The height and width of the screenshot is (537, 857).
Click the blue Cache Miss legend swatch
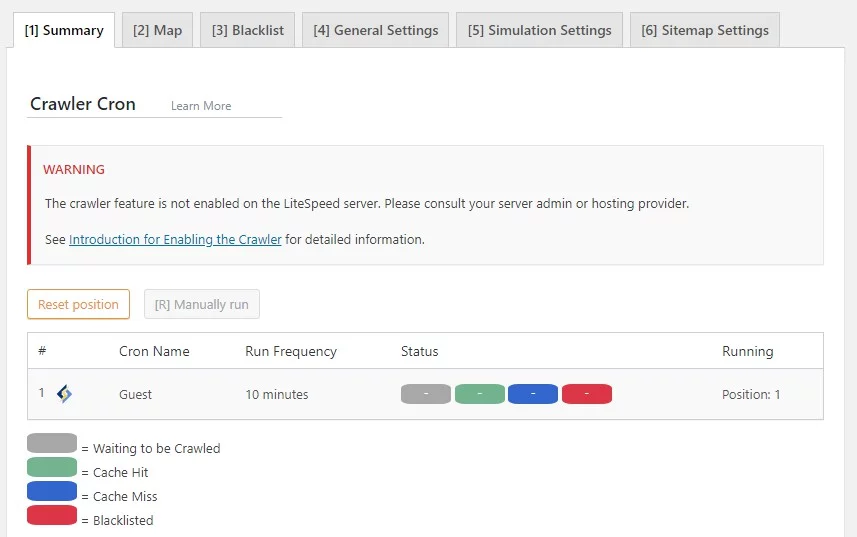coord(52,491)
